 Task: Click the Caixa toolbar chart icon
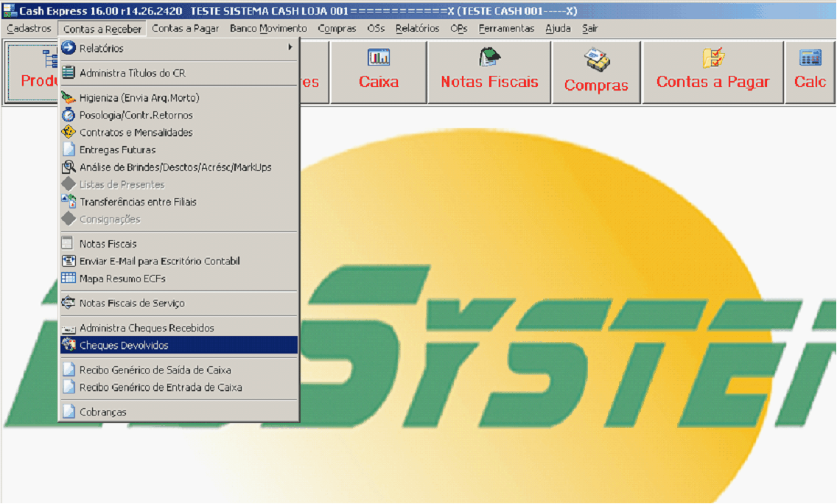379,57
